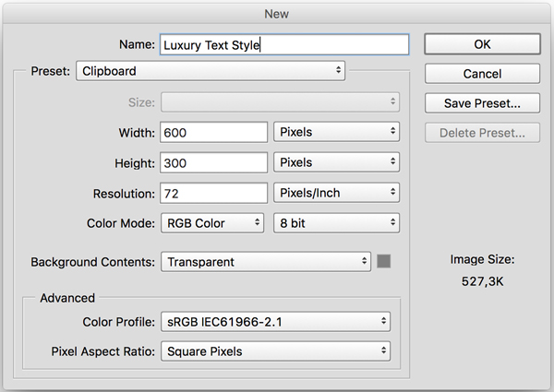Click the Width input field

coord(213,132)
